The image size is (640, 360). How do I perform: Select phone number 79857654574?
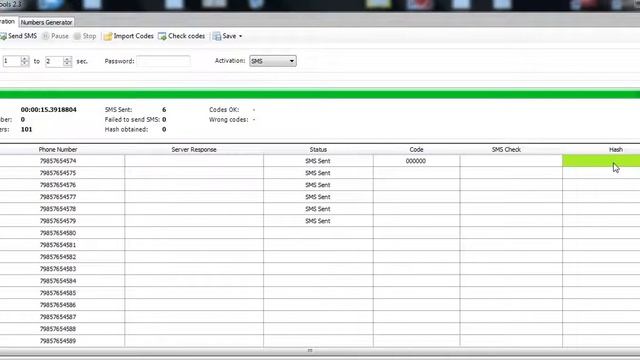point(58,161)
